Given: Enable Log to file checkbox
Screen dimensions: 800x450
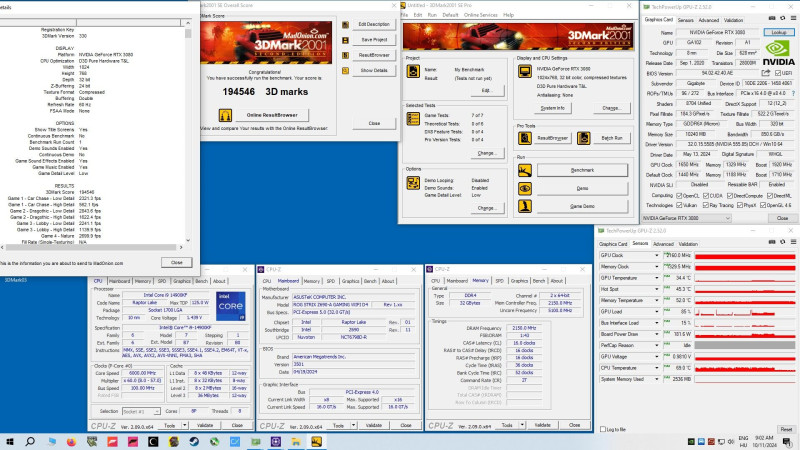Looking at the screenshot, I should tap(603, 430).
